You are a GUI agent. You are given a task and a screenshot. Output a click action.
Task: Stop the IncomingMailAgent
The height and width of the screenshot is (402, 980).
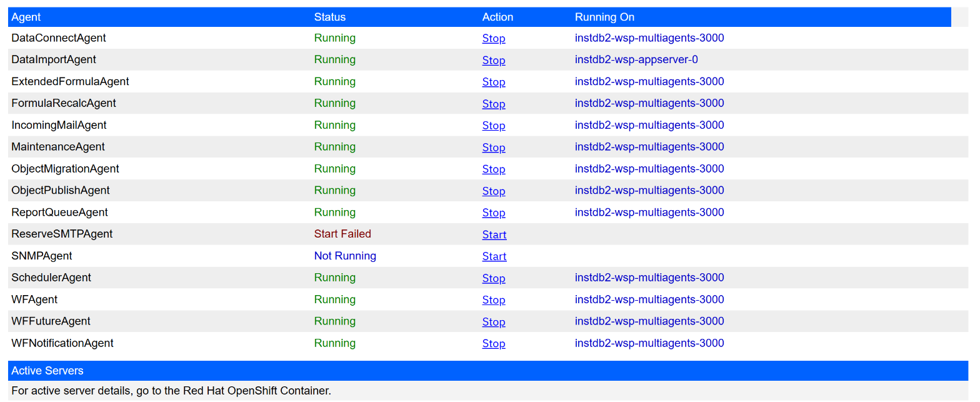[493, 126]
